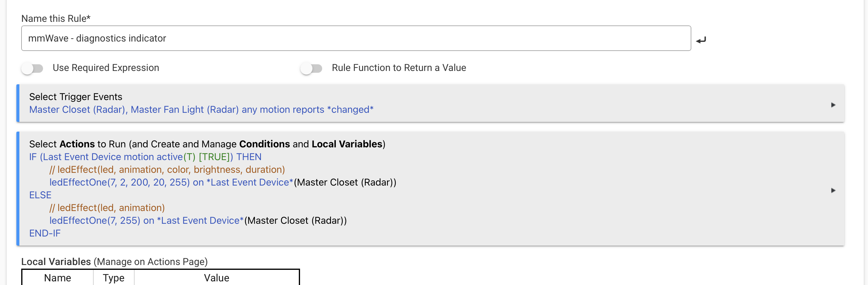The width and height of the screenshot is (868, 285).
Task: Click the END-IF statement
Action: (45, 233)
